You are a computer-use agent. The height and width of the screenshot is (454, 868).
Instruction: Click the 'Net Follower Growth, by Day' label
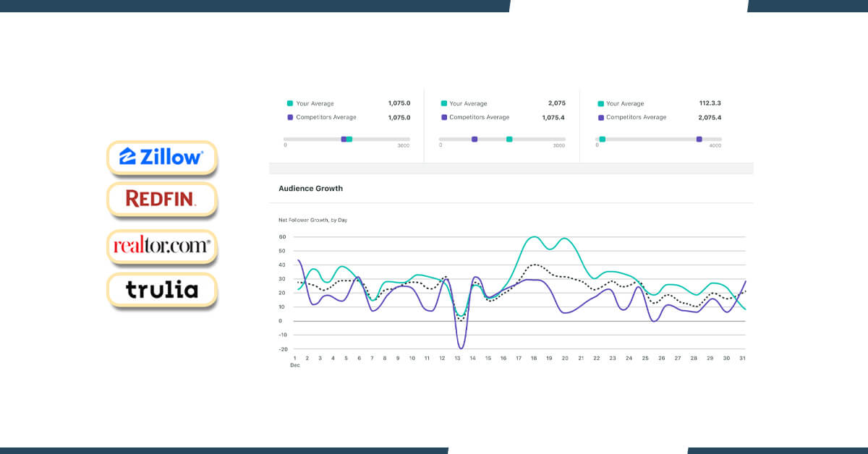click(x=313, y=220)
